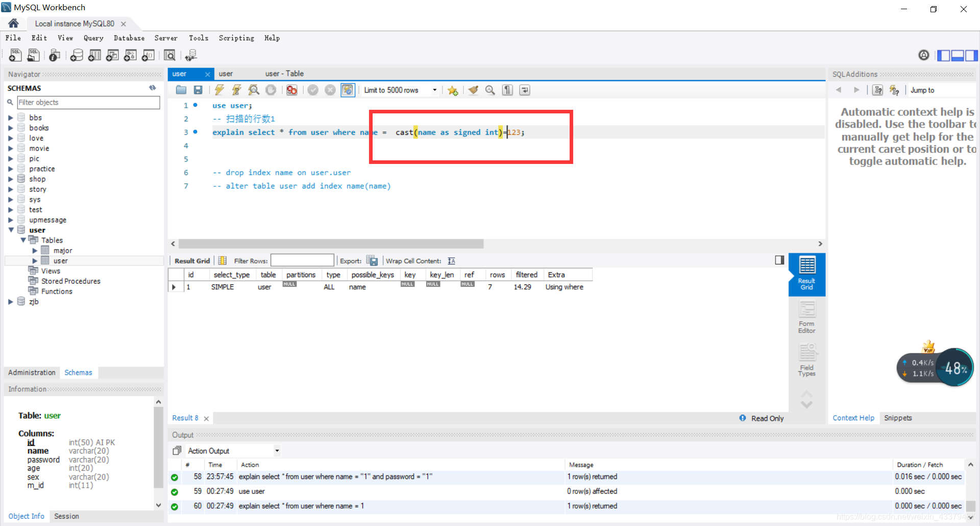Stop the executing query icon
The image size is (980, 526).
pyautogui.click(x=271, y=90)
